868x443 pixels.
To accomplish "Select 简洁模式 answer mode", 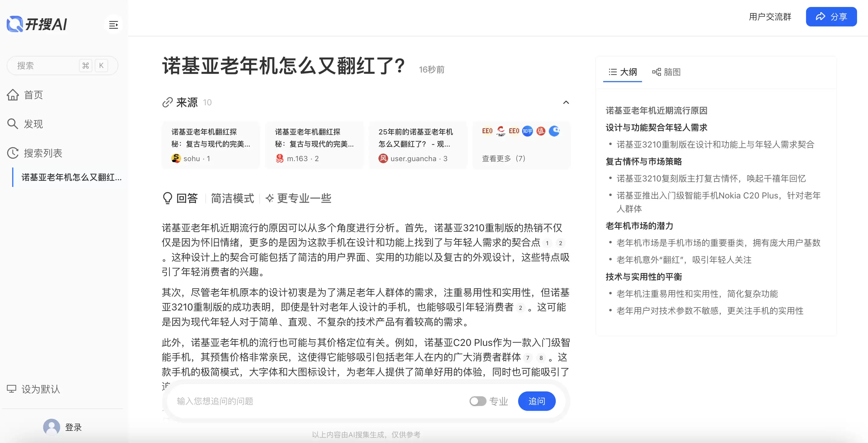I will click(x=232, y=198).
